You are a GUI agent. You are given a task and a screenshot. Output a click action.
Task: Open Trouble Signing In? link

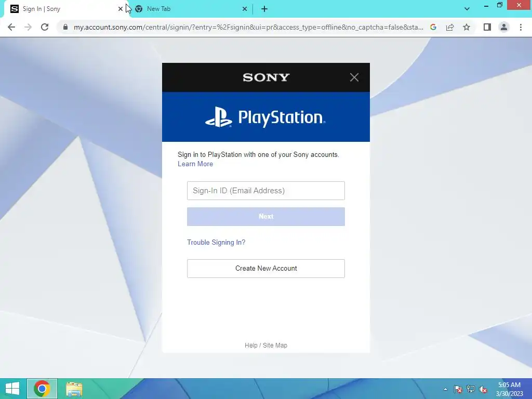[216, 242]
